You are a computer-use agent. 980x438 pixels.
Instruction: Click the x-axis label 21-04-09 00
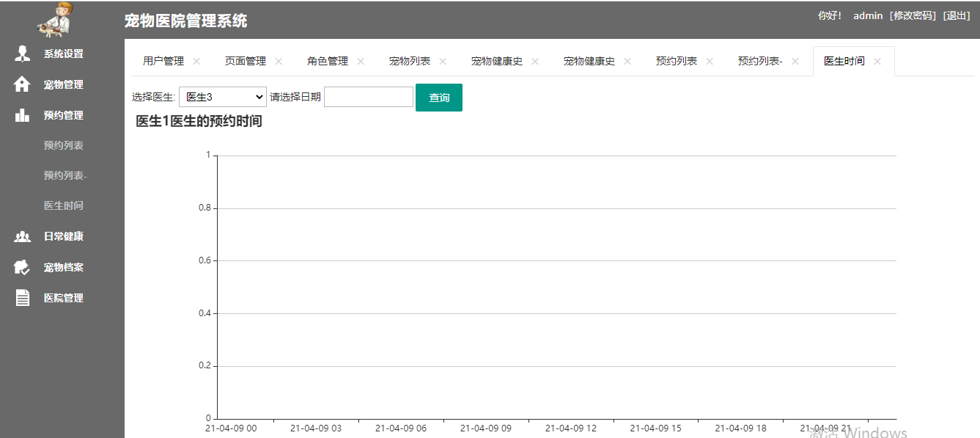231,428
